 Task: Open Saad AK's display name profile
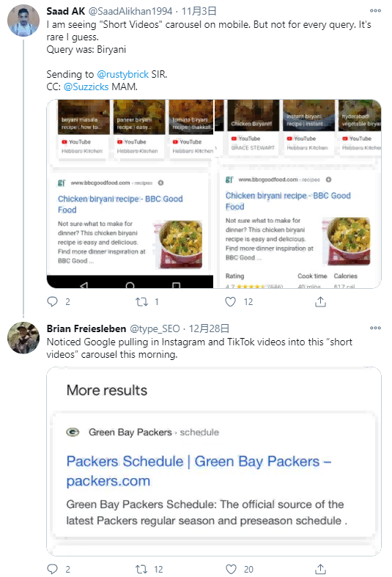click(66, 12)
